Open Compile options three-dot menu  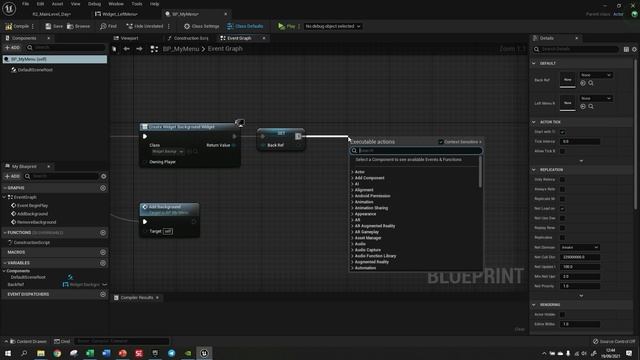(x=33, y=26)
